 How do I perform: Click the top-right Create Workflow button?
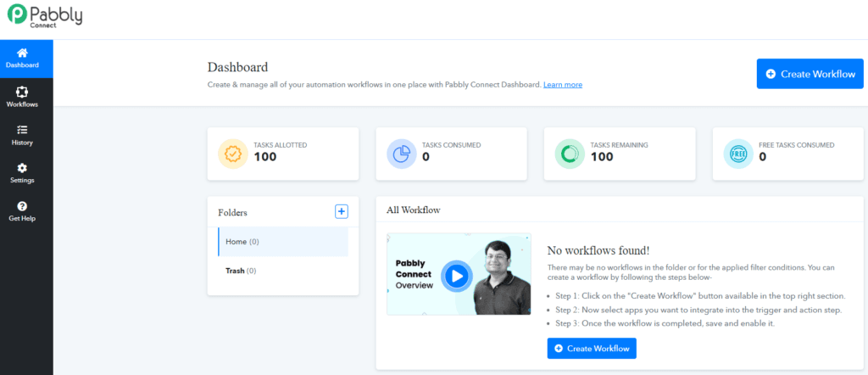(x=810, y=74)
